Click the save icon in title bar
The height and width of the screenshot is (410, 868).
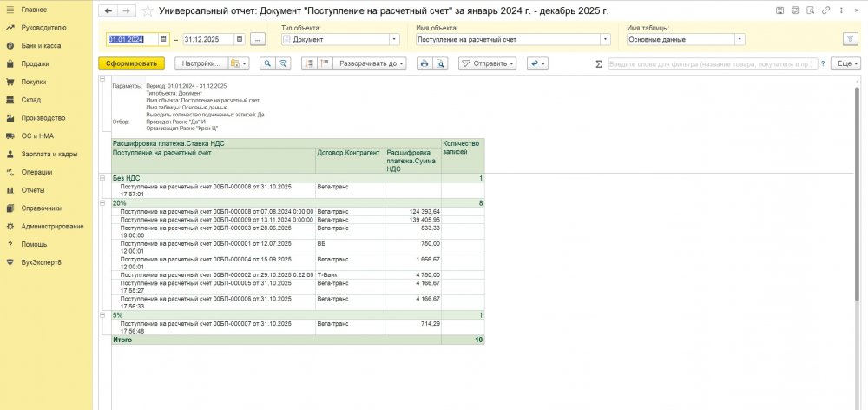(780, 10)
